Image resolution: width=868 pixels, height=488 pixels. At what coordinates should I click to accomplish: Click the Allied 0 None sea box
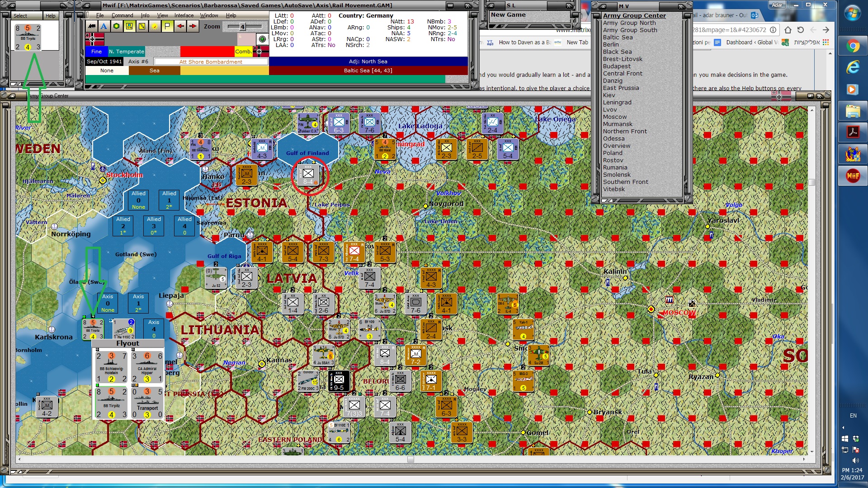[x=138, y=200]
